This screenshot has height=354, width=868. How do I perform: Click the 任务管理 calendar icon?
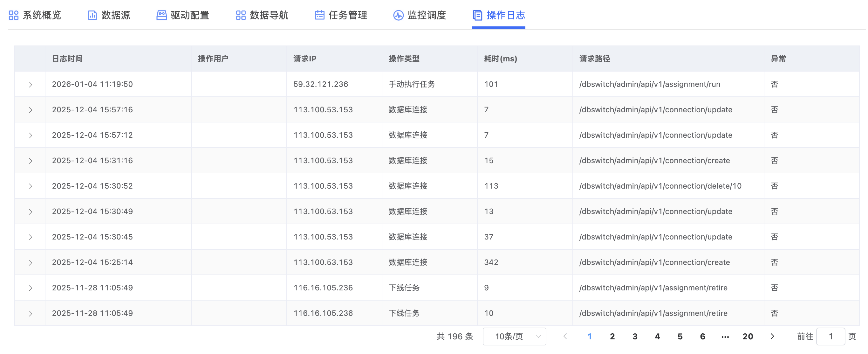[x=319, y=15]
